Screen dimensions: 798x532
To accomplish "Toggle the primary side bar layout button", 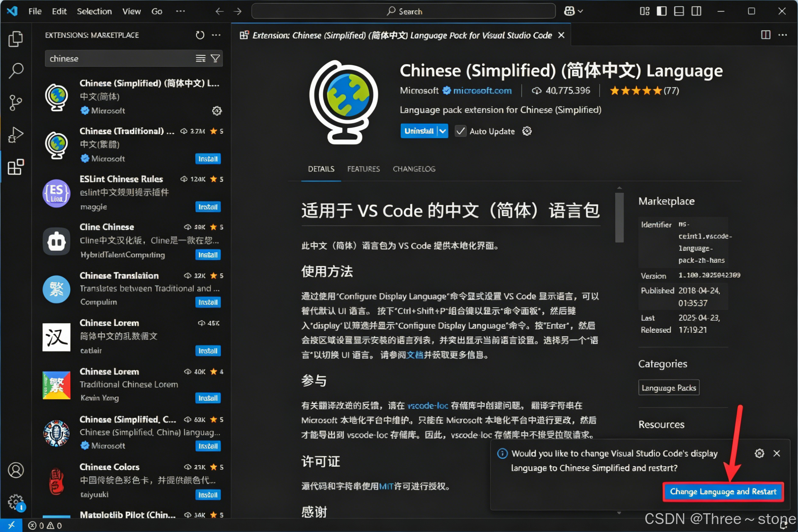I will pyautogui.click(x=661, y=11).
